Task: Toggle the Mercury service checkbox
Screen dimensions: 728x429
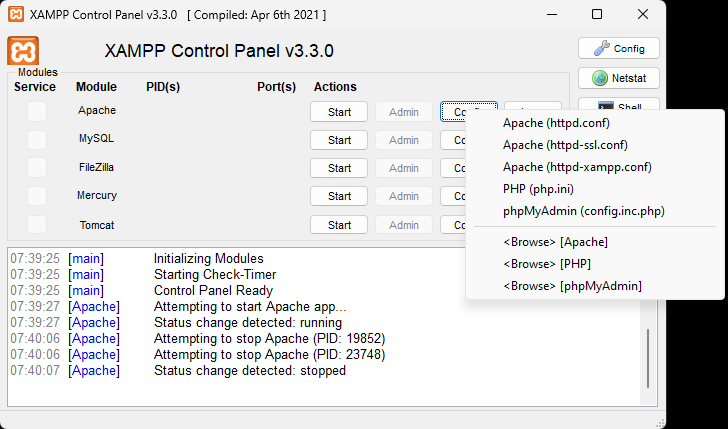Action: pos(37,196)
